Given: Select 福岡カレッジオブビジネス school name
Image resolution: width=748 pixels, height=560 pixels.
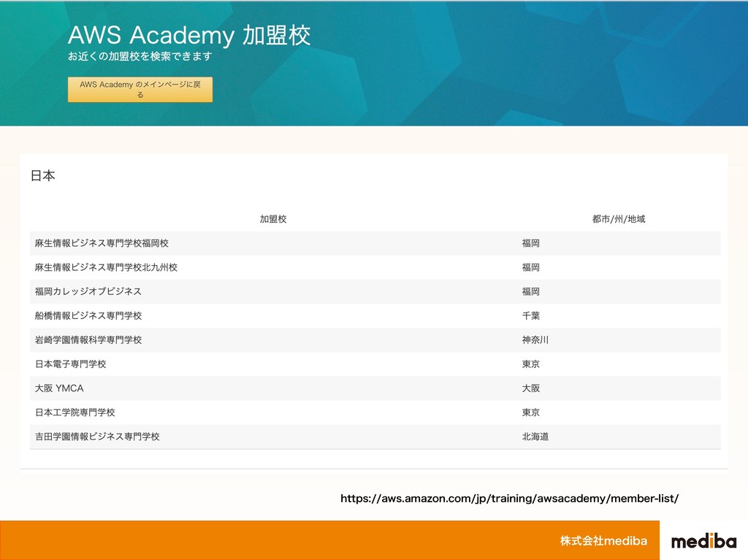Looking at the screenshot, I should point(88,291).
